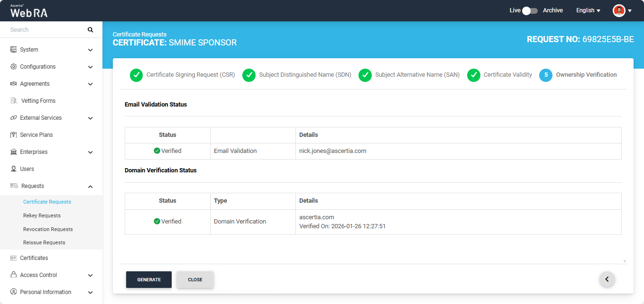
Task: Click the user avatar profile icon
Action: click(619, 10)
